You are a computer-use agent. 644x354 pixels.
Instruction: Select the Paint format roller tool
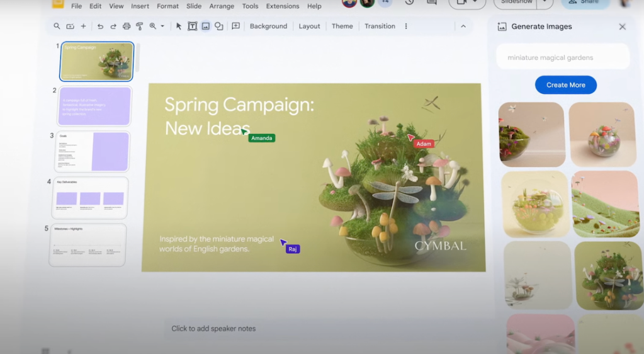pos(140,26)
